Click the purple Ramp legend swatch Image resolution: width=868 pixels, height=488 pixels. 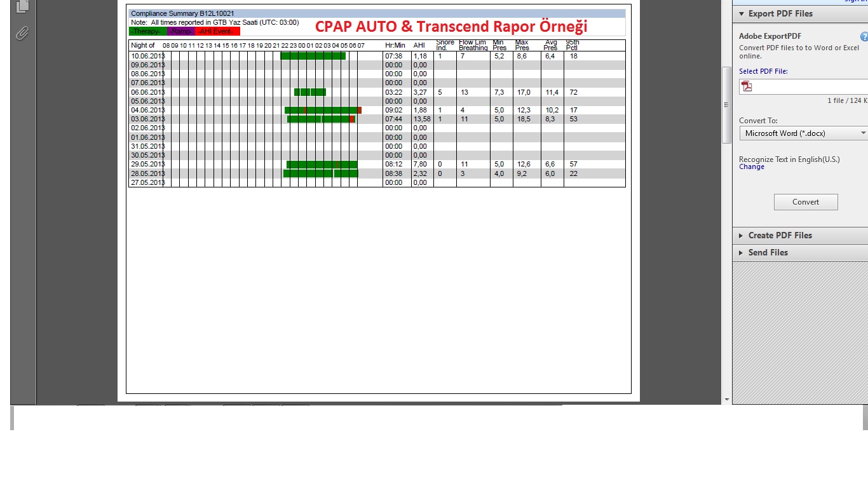(181, 31)
